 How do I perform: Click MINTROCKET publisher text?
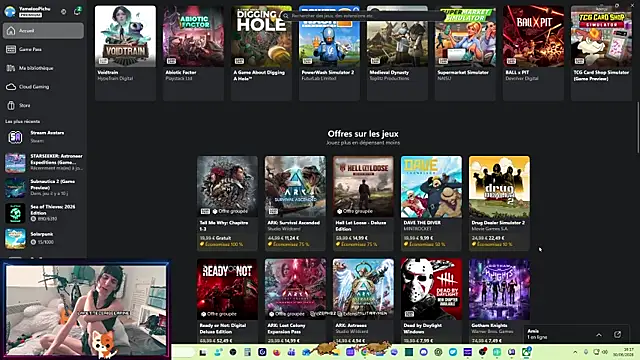(418, 229)
